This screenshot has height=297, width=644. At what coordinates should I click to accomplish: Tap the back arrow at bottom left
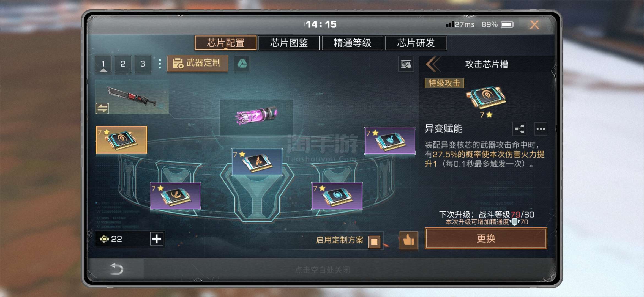[x=116, y=269]
